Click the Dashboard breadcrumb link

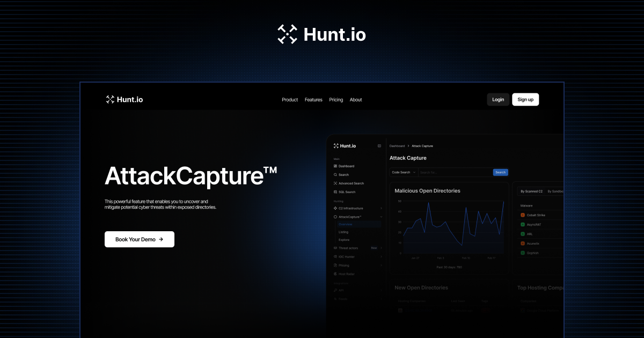pyautogui.click(x=397, y=146)
